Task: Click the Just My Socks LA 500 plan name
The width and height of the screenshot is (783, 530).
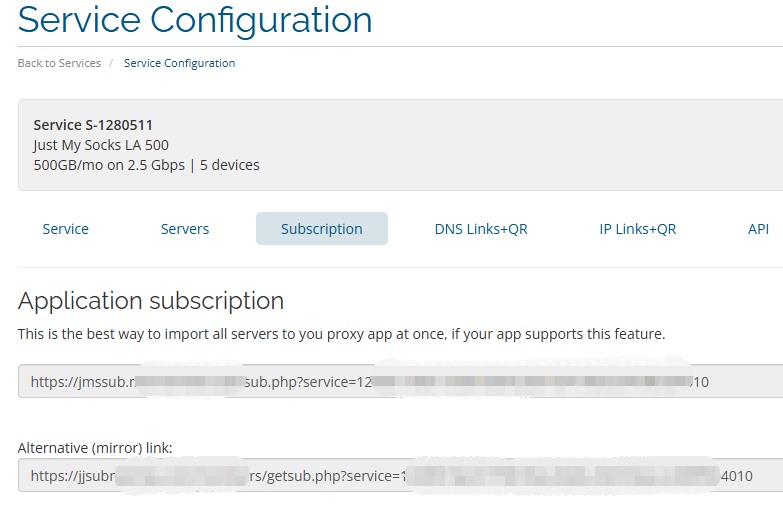Action: click(x=101, y=145)
